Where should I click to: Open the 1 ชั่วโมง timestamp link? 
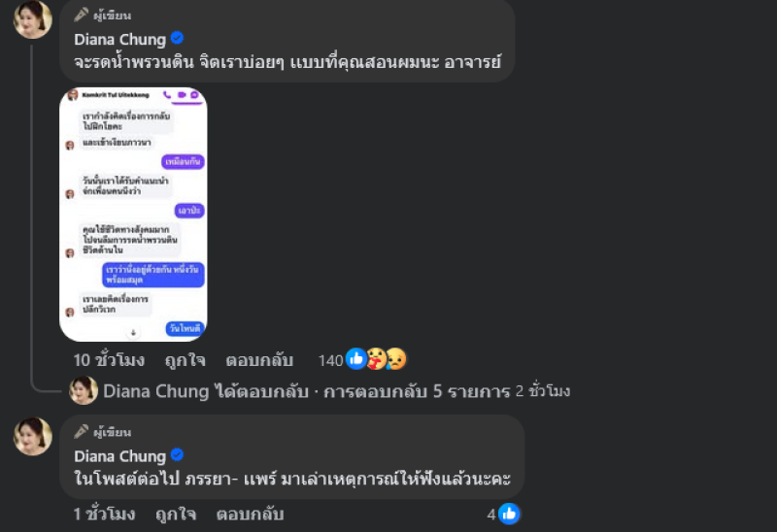(104, 515)
